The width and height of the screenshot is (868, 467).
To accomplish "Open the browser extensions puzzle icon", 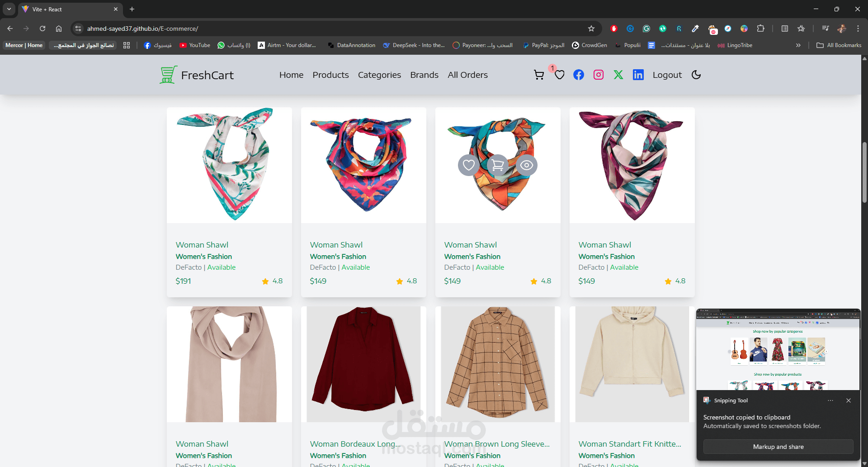I will (760, 29).
